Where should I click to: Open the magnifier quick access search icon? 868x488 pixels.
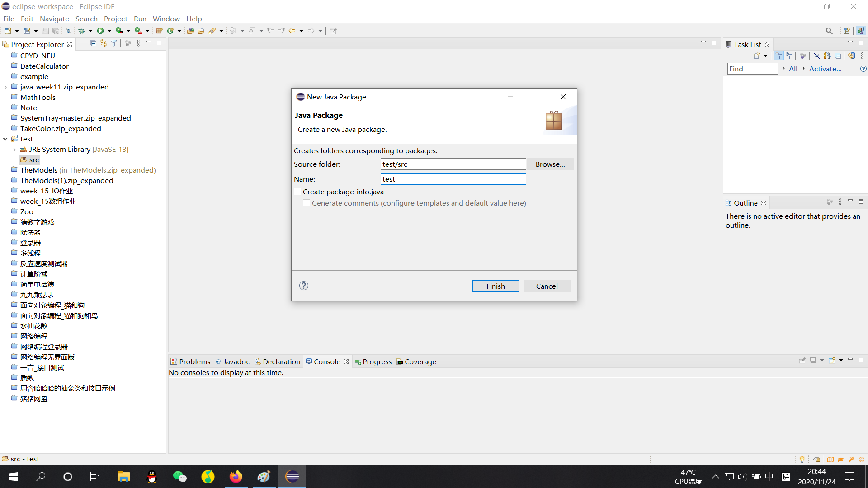coord(830,31)
